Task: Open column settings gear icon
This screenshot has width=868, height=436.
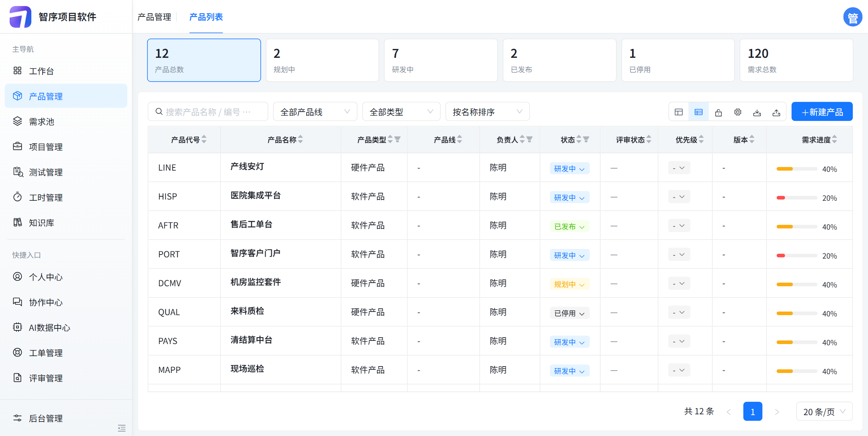Action: click(737, 112)
